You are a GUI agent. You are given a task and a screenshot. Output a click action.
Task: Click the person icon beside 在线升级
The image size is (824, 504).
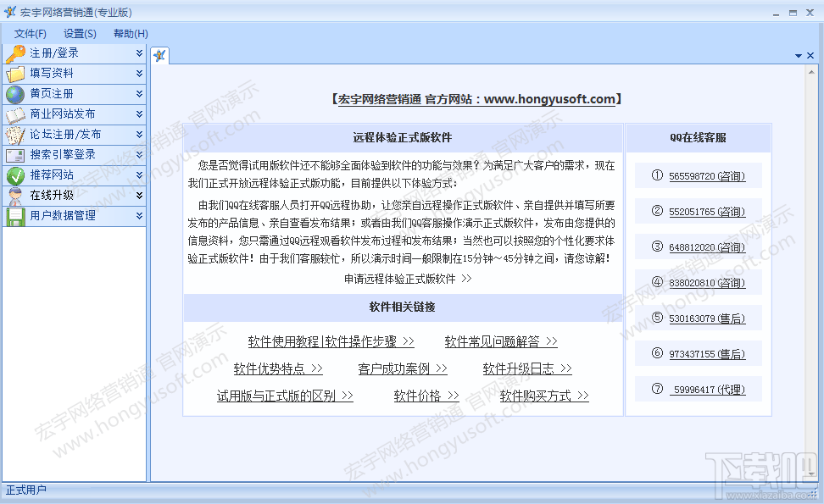click(x=16, y=196)
